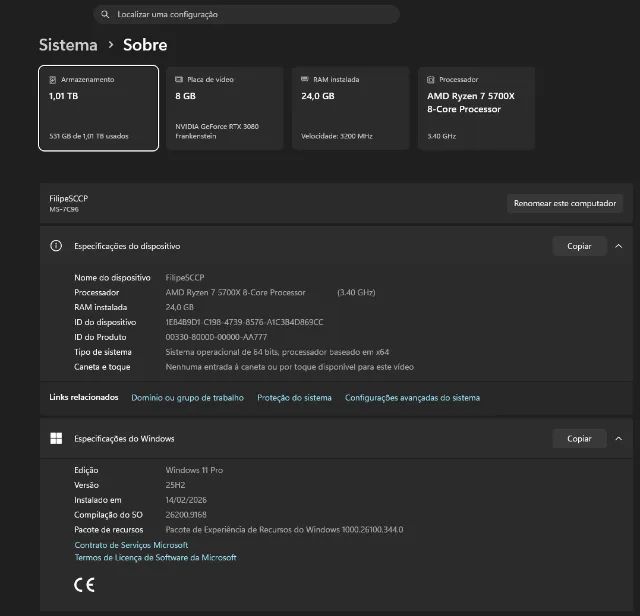Go back to Sistema in breadcrumb
The height and width of the screenshot is (616, 640).
click(68, 45)
